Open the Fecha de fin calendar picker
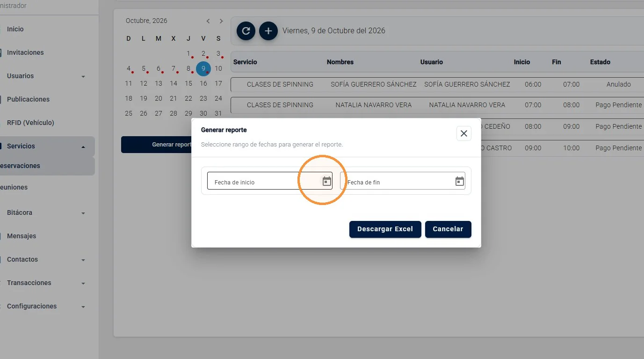The image size is (644, 359). 460,181
